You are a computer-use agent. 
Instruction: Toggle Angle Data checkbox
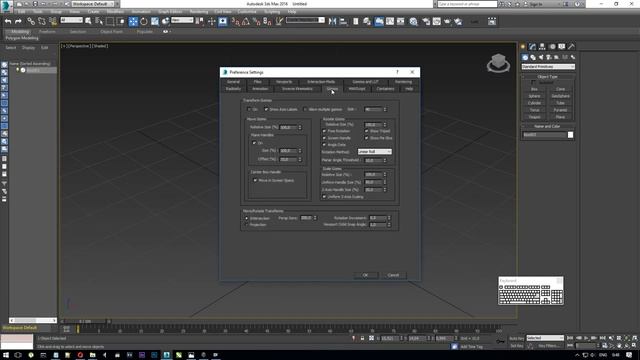click(x=324, y=145)
